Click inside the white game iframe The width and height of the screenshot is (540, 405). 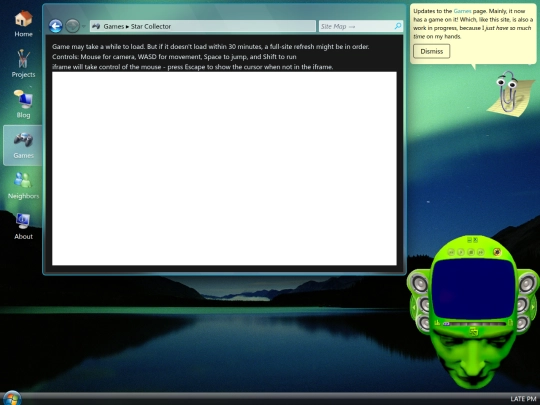tap(224, 168)
